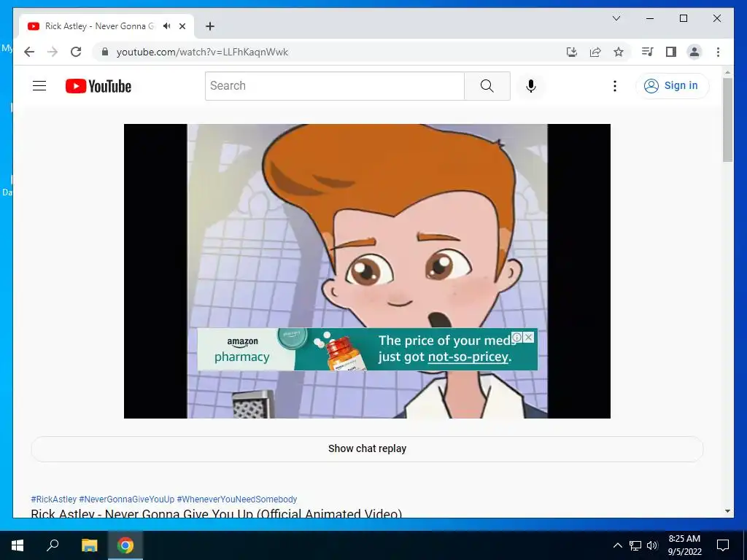Click the install app icon in address bar
This screenshot has width=747, height=560.
coord(572,52)
